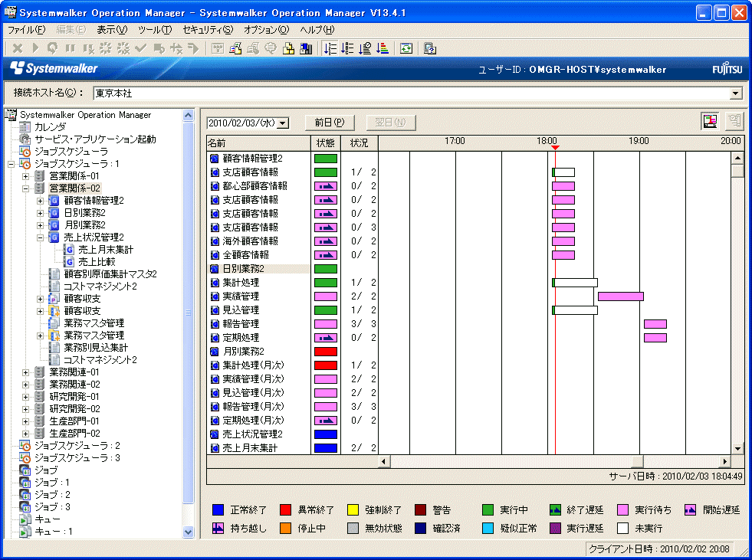Select the 定期処理 row in the list
This screenshot has height=560, width=752.
258,338
